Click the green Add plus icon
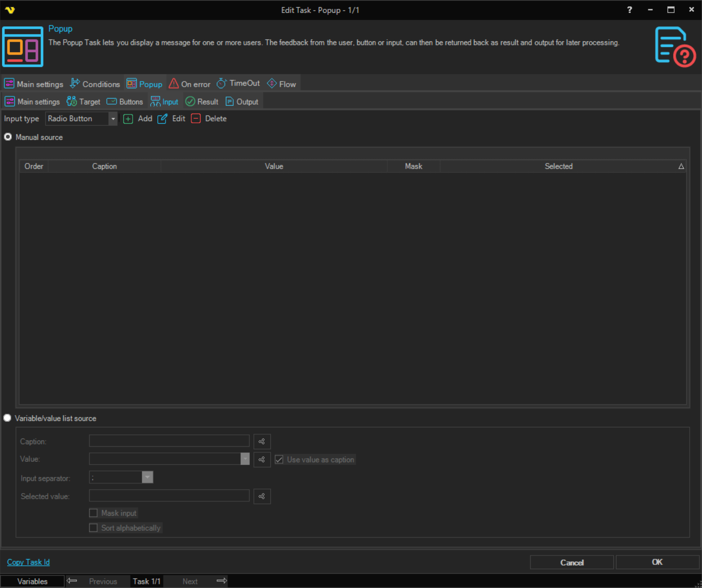Viewport: 702px width, 588px height. [128, 119]
